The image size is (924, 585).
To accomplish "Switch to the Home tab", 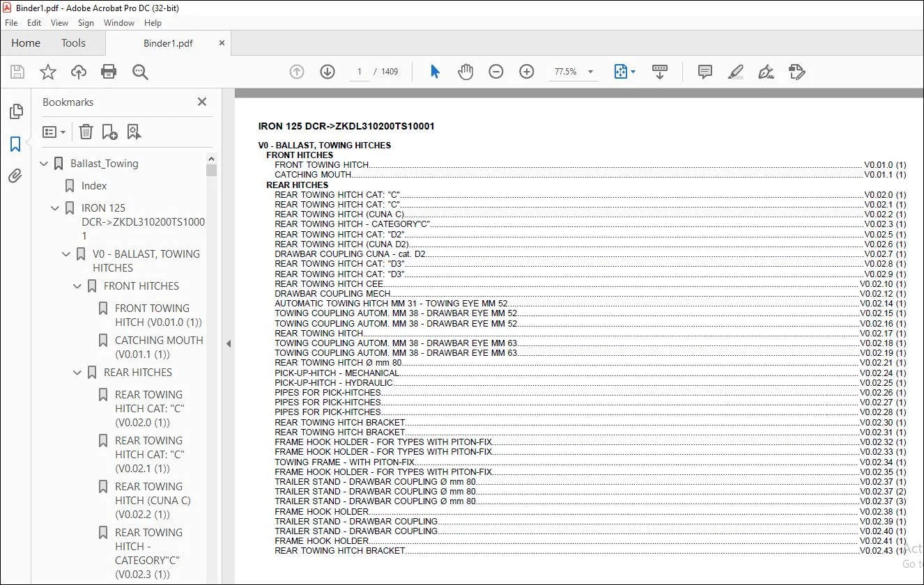I will click(x=26, y=43).
